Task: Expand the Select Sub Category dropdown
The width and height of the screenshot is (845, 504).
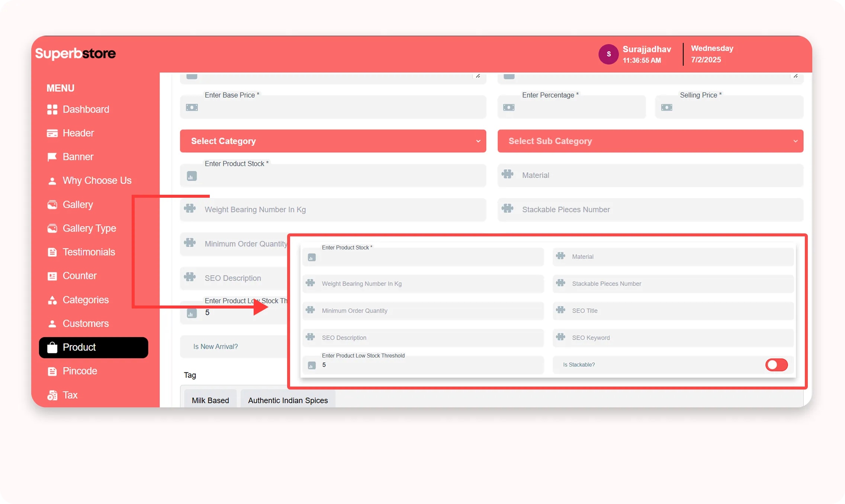Action: point(650,141)
